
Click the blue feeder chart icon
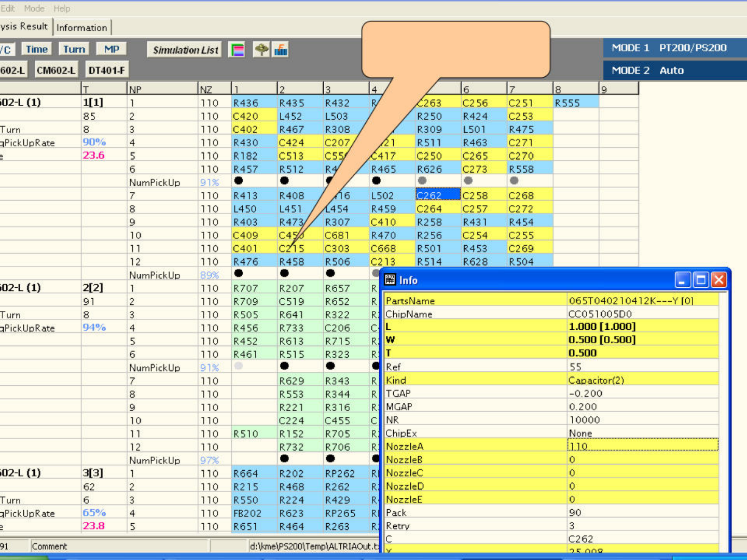point(281,50)
